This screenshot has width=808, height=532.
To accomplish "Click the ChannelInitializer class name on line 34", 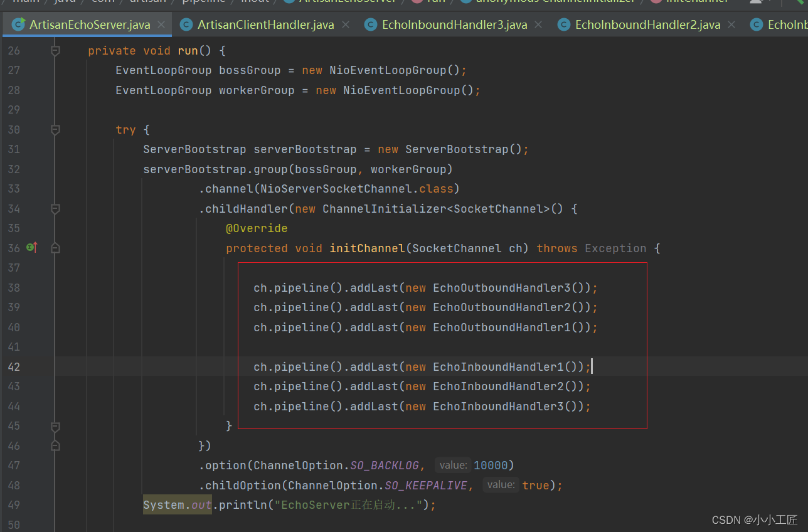I will click(x=384, y=209).
